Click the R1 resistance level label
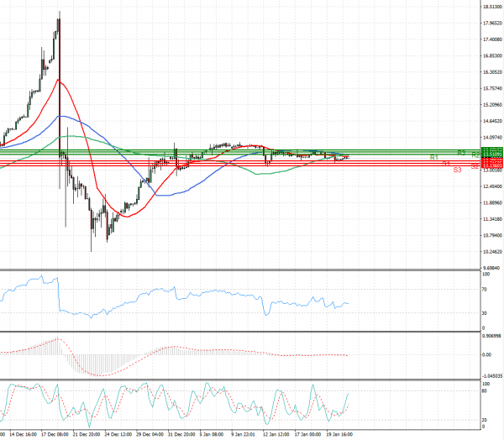 tap(434, 157)
